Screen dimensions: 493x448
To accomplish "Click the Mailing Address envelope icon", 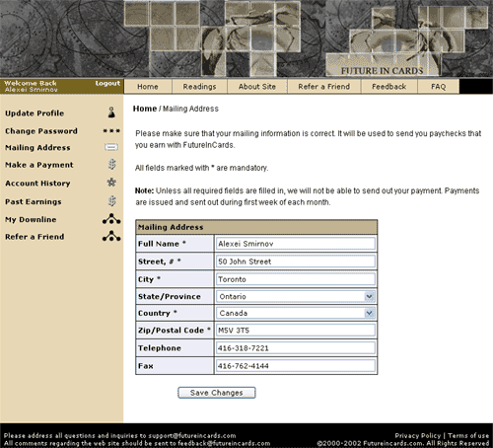I will [111, 147].
